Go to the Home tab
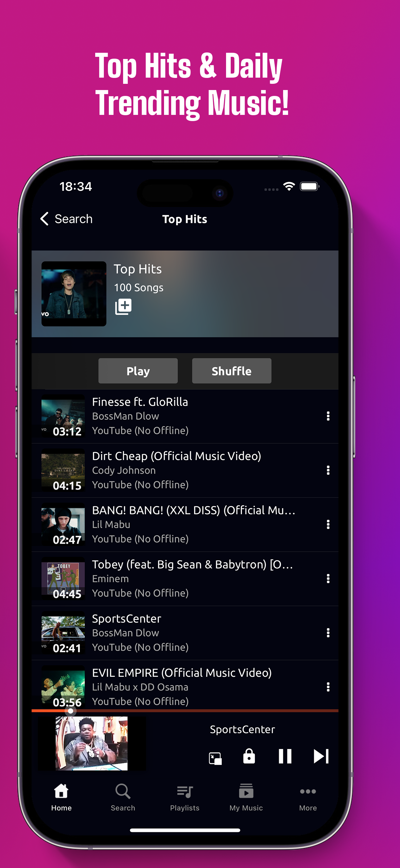The image size is (400, 868). coord(61,798)
